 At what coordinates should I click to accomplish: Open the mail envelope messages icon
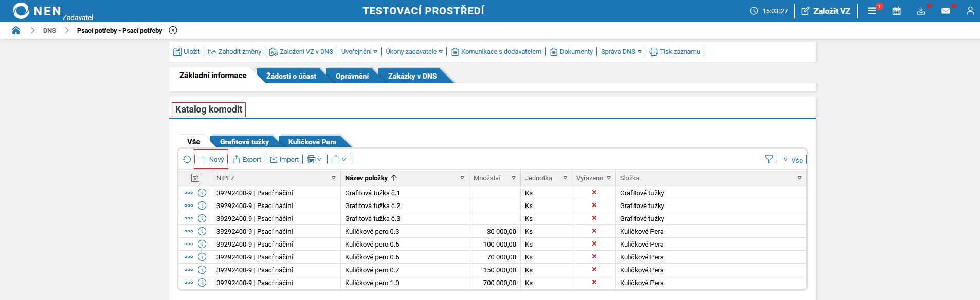click(x=946, y=11)
